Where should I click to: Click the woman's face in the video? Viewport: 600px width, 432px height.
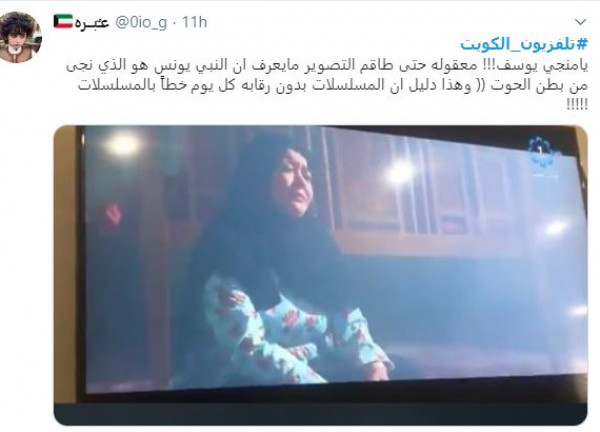pyautogui.click(x=294, y=186)
